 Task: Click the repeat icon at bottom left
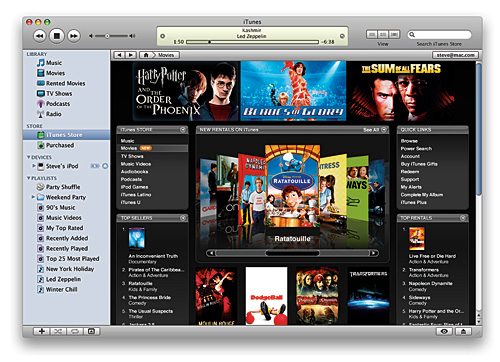tap(75, 331)
